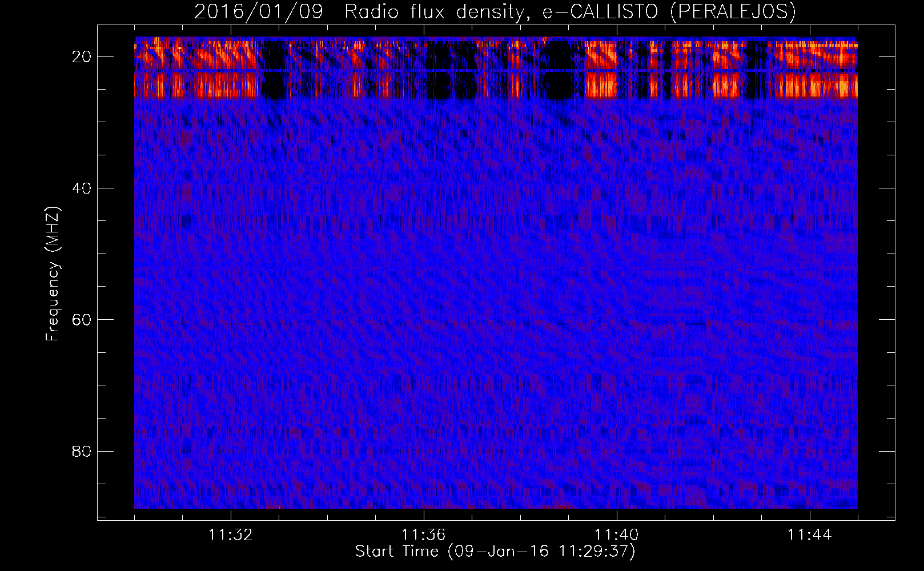Viewport: 924px width, 571px height.
Task: Click the 11:32 time tick label
Action: (231, 535)
